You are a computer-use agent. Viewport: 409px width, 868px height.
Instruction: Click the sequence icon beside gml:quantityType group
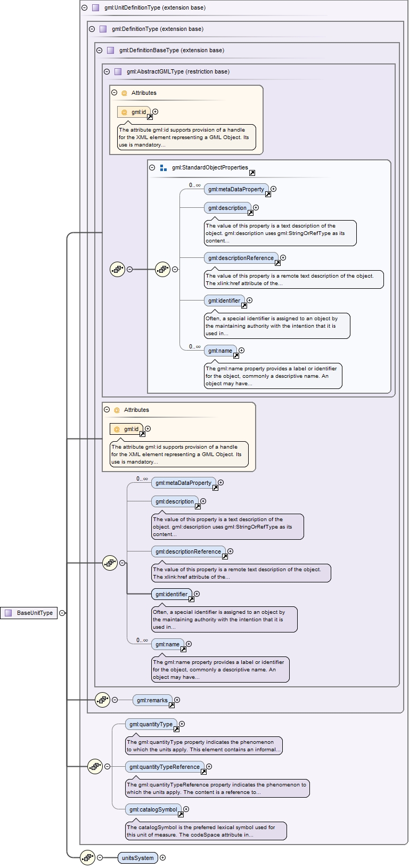pos(95,766)
